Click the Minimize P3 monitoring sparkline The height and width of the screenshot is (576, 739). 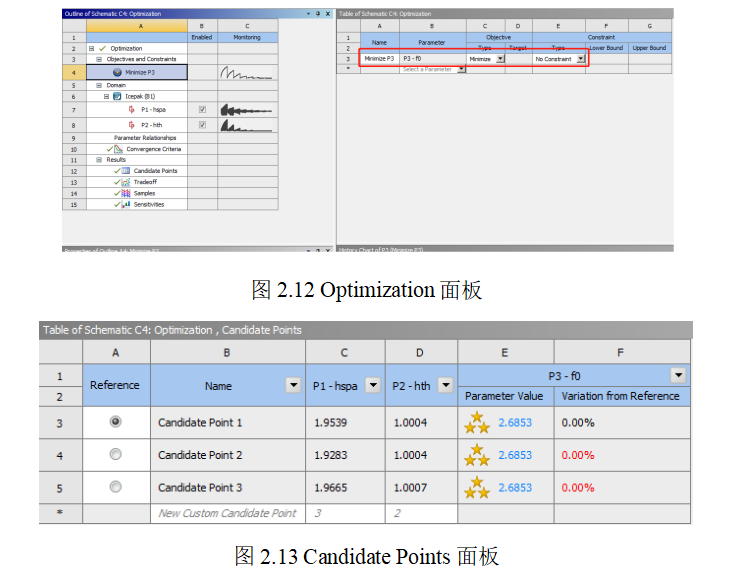(x=246, y=72)
